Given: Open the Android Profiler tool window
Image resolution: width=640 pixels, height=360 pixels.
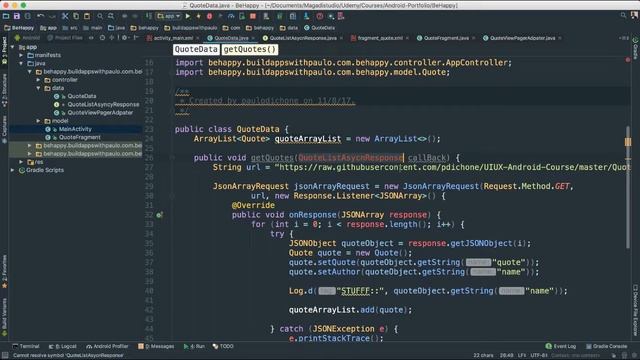Looking at the screenshot, I should [107, 346].
